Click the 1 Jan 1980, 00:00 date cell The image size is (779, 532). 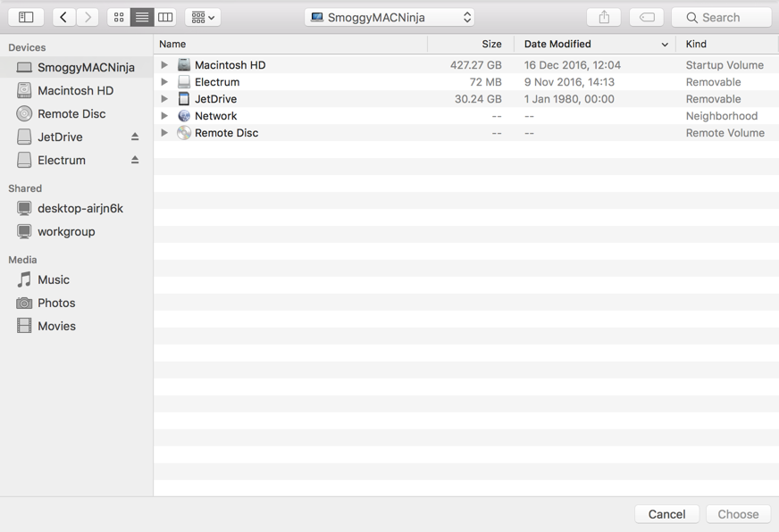pos(569,99)
